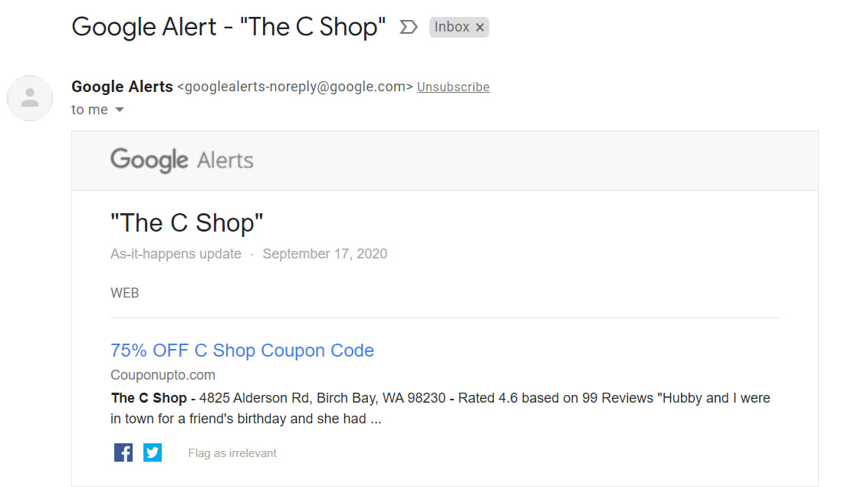Viewport: 868px width, 487px height.
Task: Click the googlealerts-noreply@google.com sender address
Action: (x=294, y=87)
